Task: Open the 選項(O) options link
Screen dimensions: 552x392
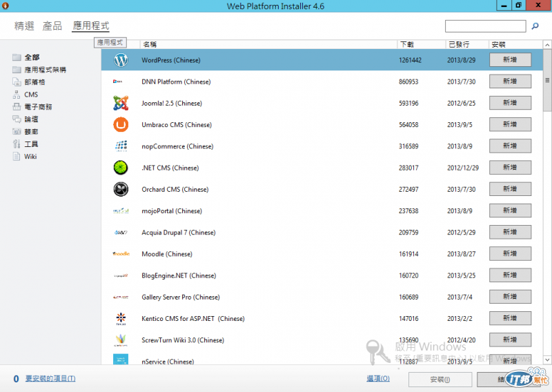Action: pos(378,379)
